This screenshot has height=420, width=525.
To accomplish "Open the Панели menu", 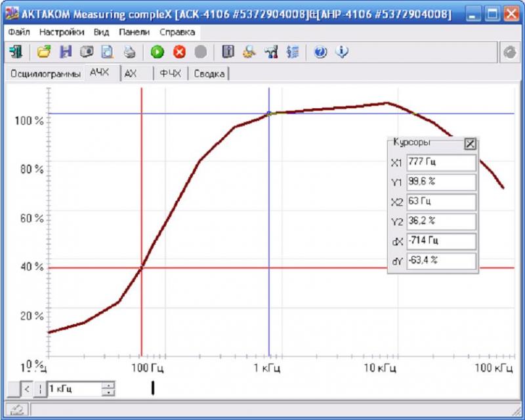I will (x=135, y=31).
